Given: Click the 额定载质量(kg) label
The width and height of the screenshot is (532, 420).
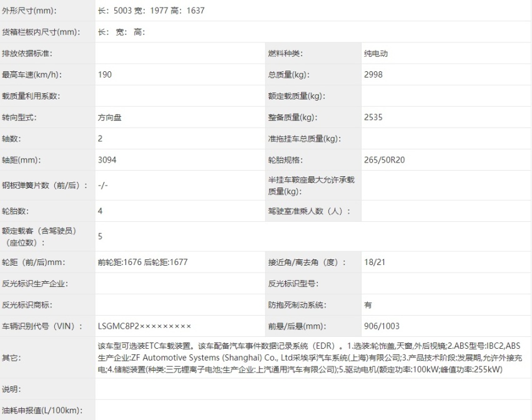Looking at the screenshot, I should click(x=297, y=96).
